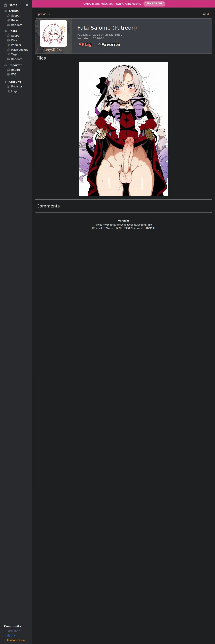Click the Register user icon
215x644 pixels.
pos(9,87)
